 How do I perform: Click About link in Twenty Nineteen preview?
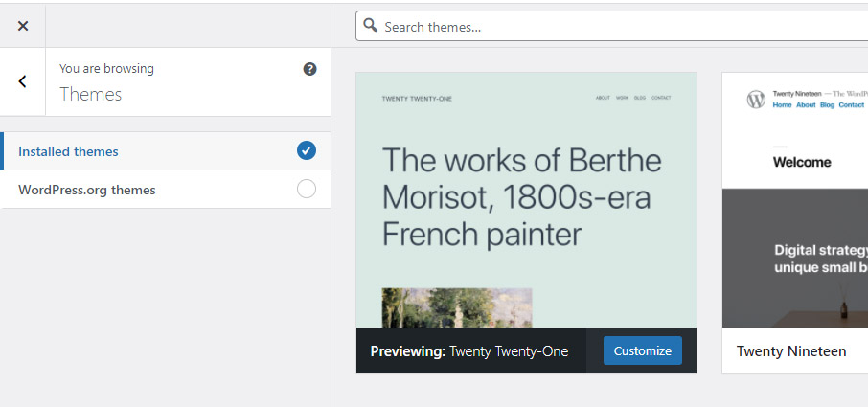point(806,105)
